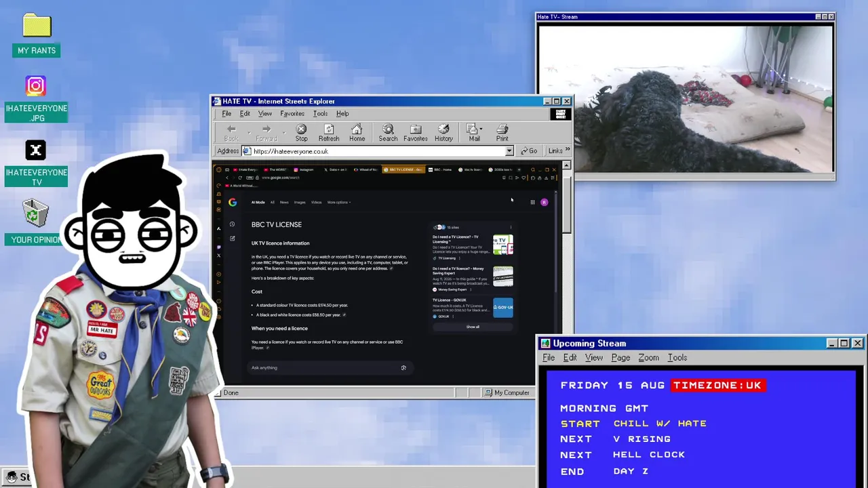Viewport: 868px width, 488px height.
Task: Click the lens icon in Ask anything box
Action: click(x=403, y=367)
